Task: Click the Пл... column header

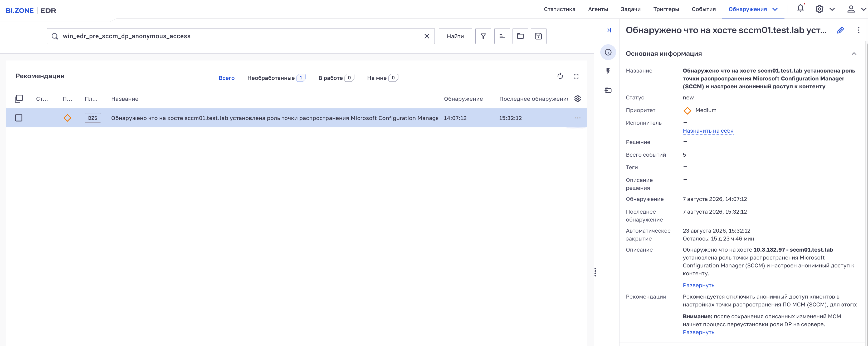Action: pos(91,99)
